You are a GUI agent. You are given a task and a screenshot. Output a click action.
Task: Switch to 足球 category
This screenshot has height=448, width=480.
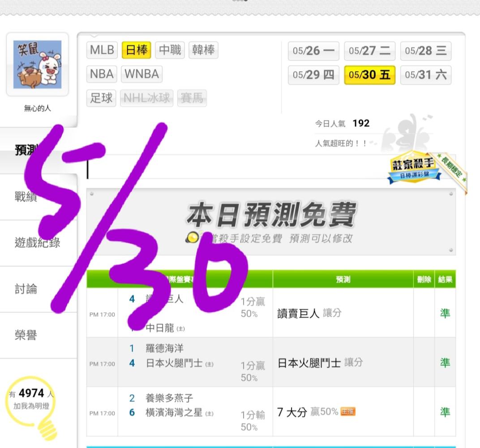pos(101,98)
